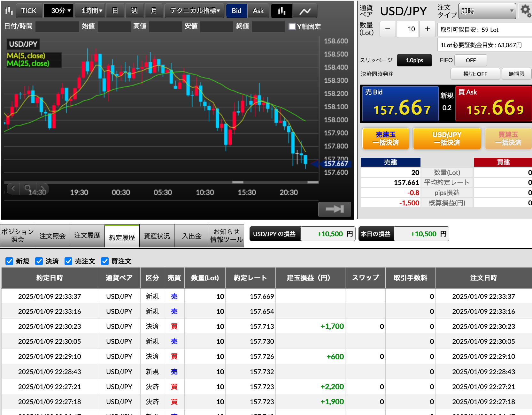Jump to latest candle arrow button

pos(335,209)
